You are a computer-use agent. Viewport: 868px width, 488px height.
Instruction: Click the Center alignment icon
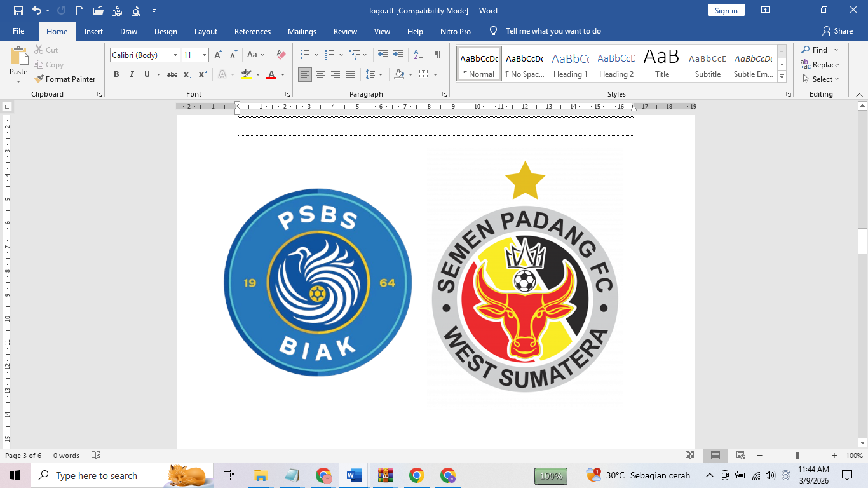[320, 74]
